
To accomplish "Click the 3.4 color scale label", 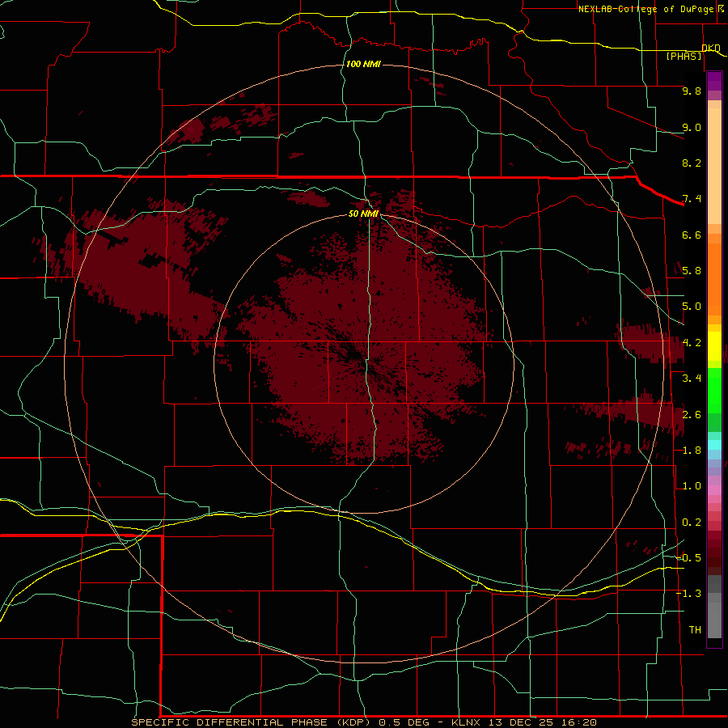I will 692,379.
